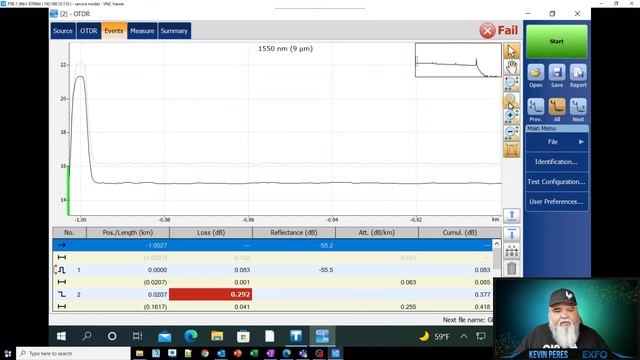Click the remote taskbar search magnifier
The width and height of the screenshot is (640, 360).
click(x=87, y=336)
